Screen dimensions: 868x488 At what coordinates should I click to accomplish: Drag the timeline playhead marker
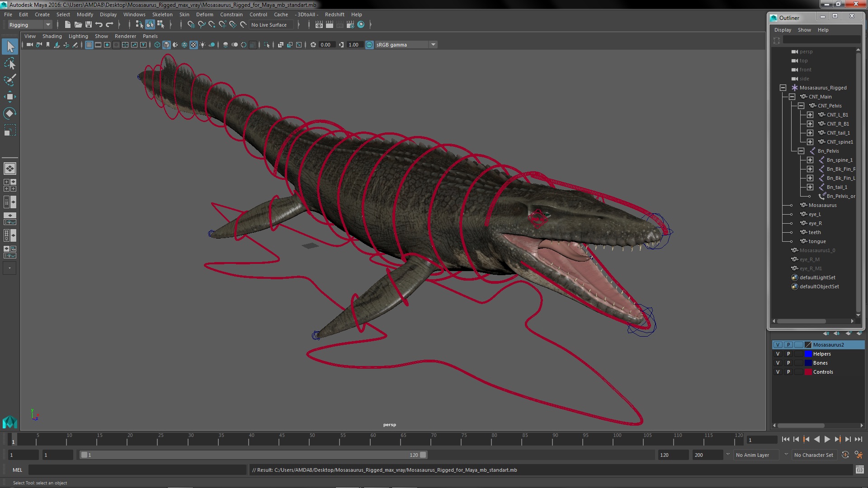[x=13, y=440]
